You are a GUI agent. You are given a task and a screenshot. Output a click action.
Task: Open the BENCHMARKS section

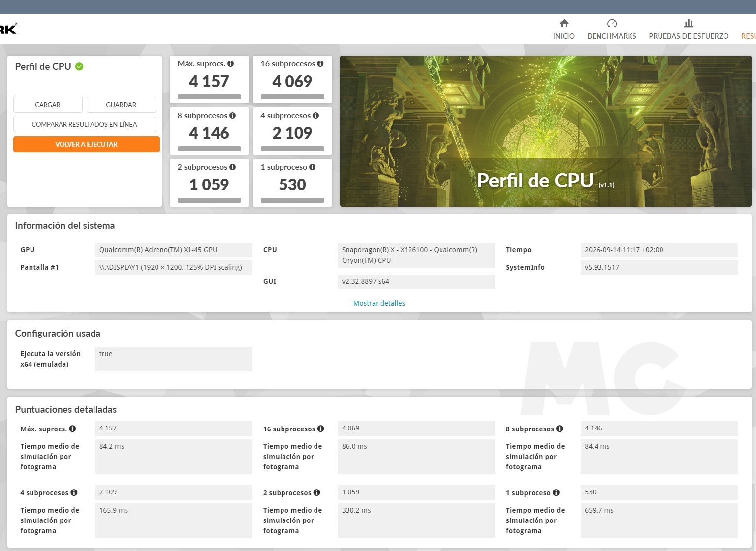[612, 30]
